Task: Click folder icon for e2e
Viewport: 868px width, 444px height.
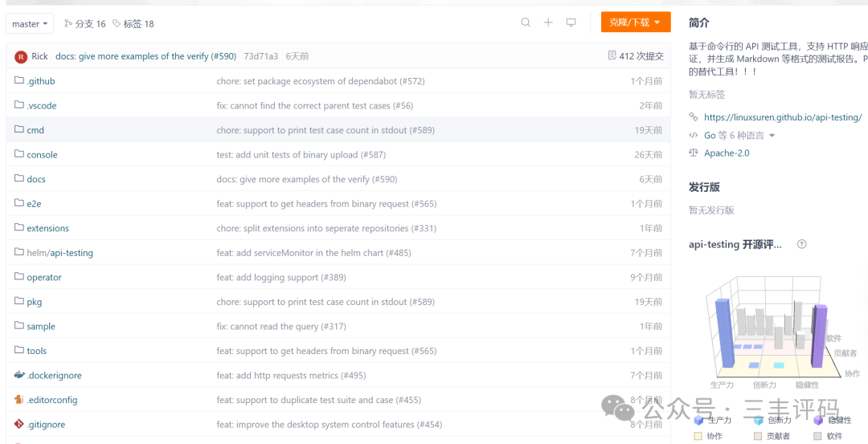Action: click(x=19, y=203)
